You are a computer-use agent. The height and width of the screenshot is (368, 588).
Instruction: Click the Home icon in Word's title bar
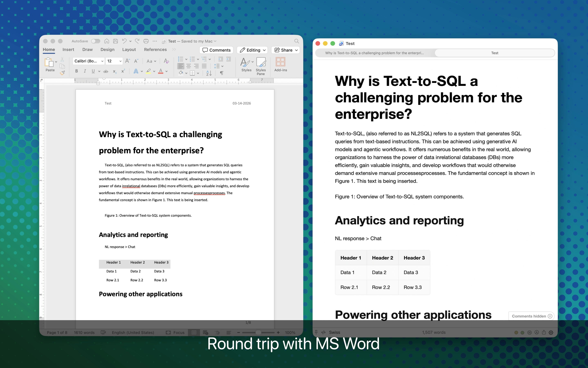[x=107, y=41]
